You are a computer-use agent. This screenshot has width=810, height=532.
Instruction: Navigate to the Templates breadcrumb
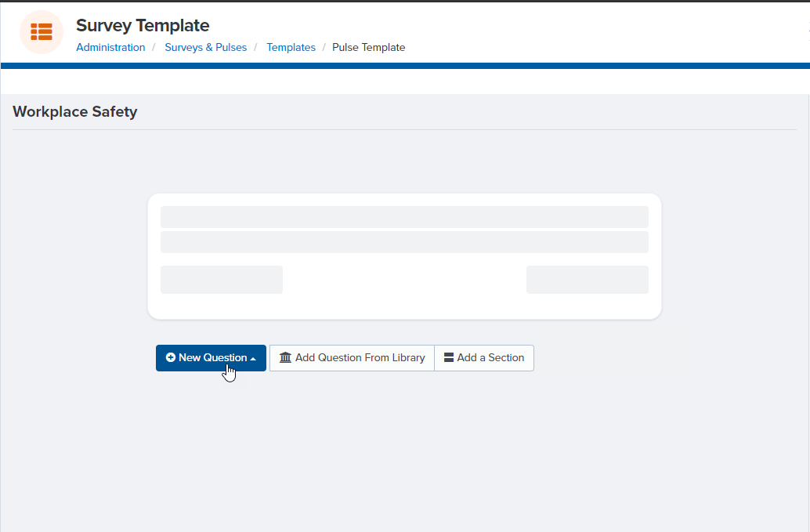pos(291,48)
